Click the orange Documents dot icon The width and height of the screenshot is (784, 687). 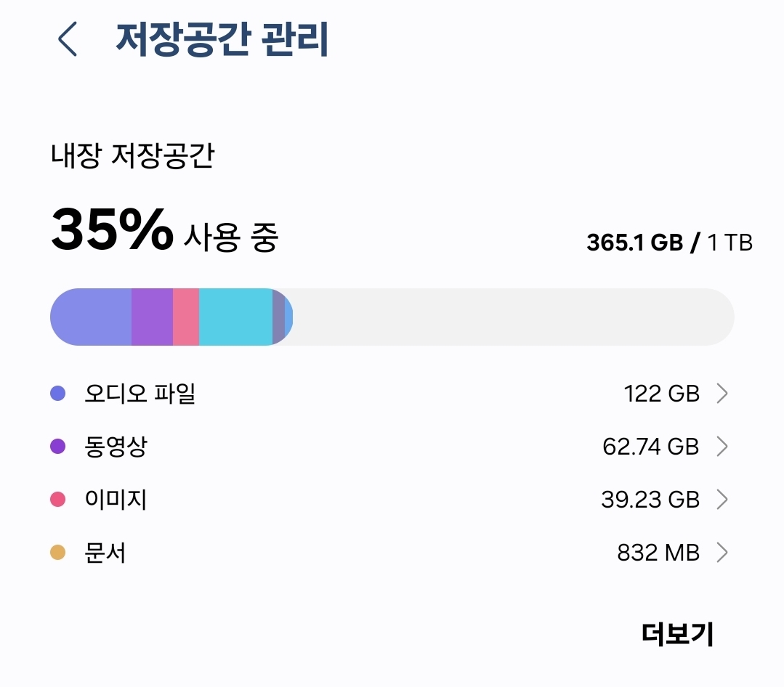click(57, 553)
